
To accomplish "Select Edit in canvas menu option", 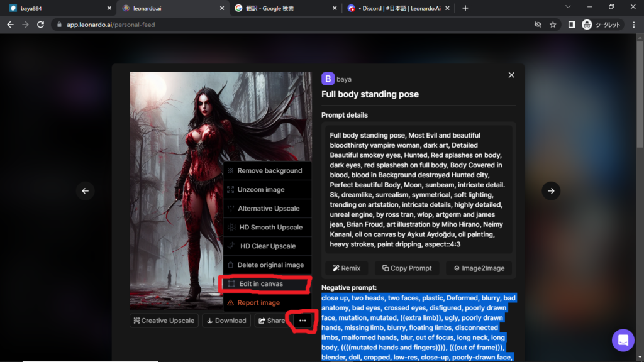I will pyautogui.click(x=261, y=284).
